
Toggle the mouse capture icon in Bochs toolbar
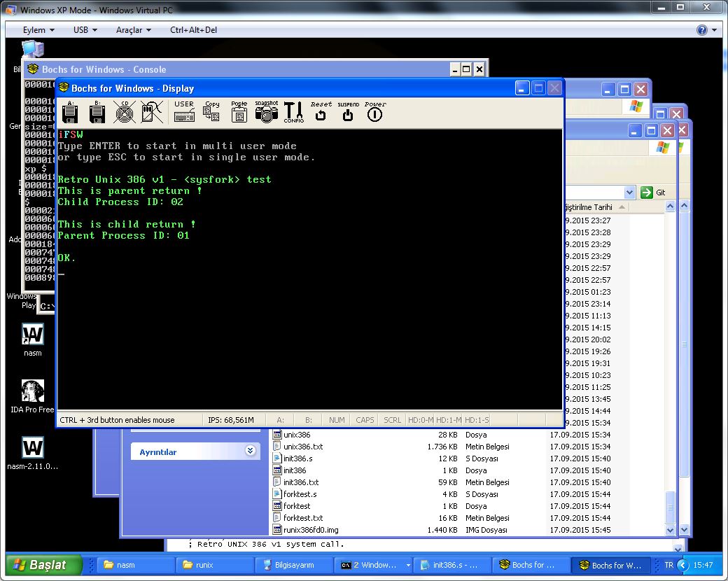point(152,111)
